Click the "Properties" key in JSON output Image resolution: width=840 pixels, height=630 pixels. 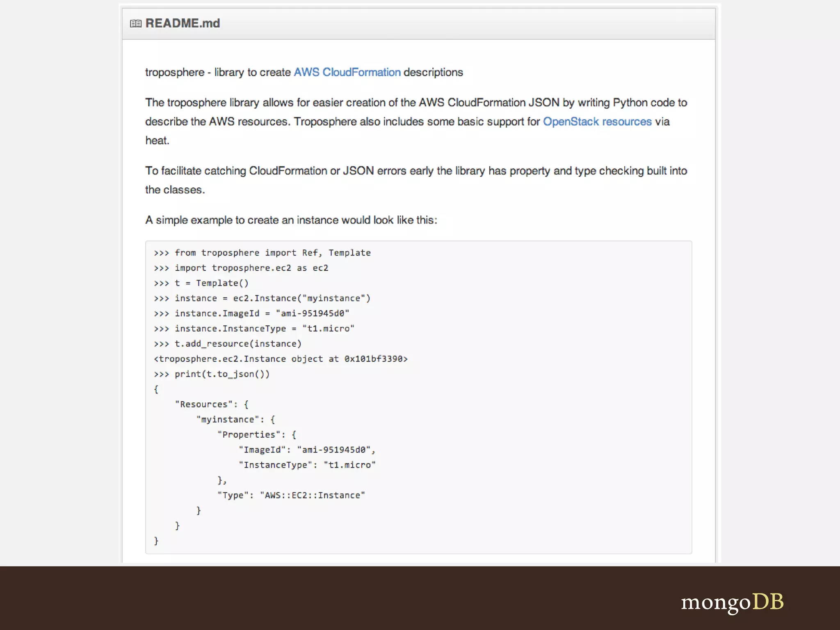tap(249, 435)
